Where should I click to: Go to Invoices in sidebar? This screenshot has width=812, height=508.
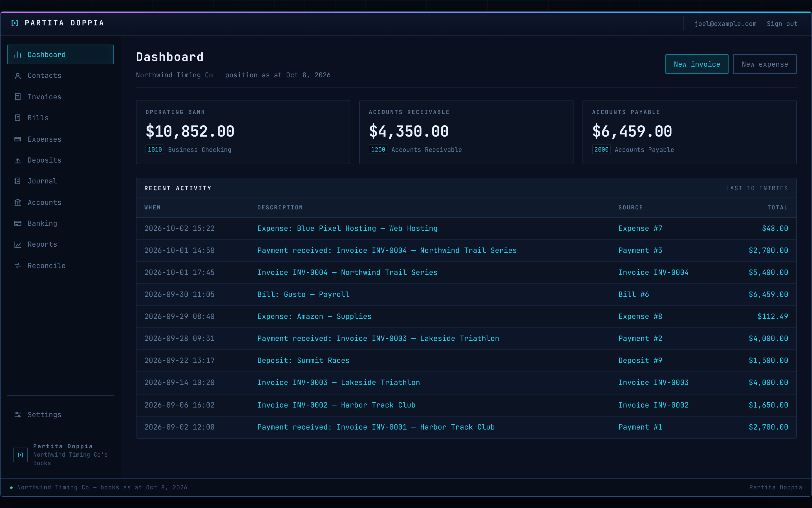[60, 97]
